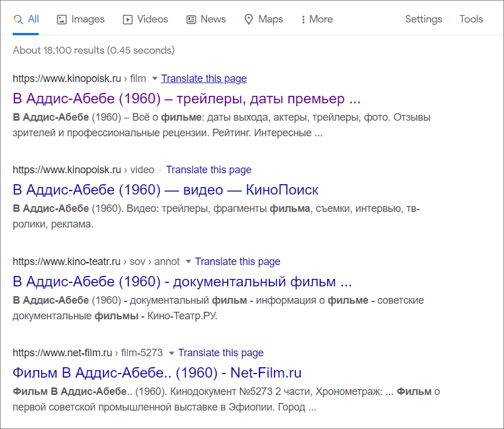The width and height of the screenshot is (504, 429).
Task: Expand dropdown arrow next to kino-teatr.ru annot
Action: pos(188,262)
